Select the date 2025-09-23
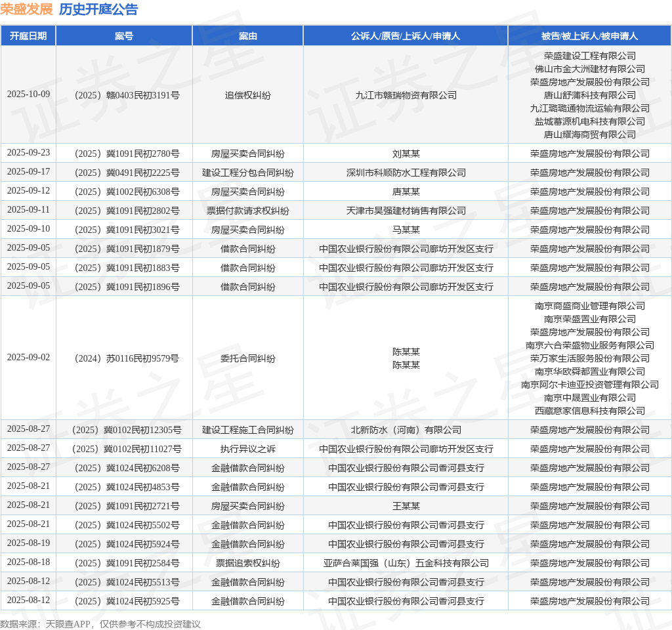 (x=28, y=152)
